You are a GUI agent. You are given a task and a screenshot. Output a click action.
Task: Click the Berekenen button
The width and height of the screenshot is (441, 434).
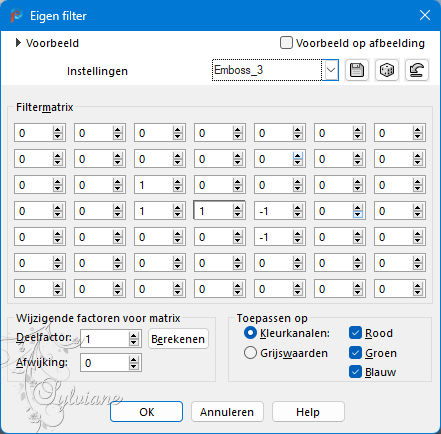click(x=178, y=339)
